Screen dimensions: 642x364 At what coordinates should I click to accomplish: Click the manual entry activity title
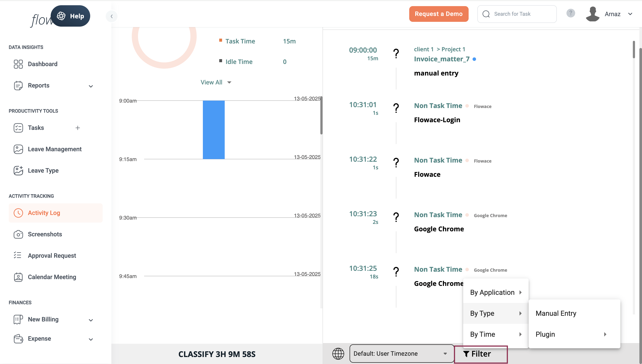click(x=436, y=73)
